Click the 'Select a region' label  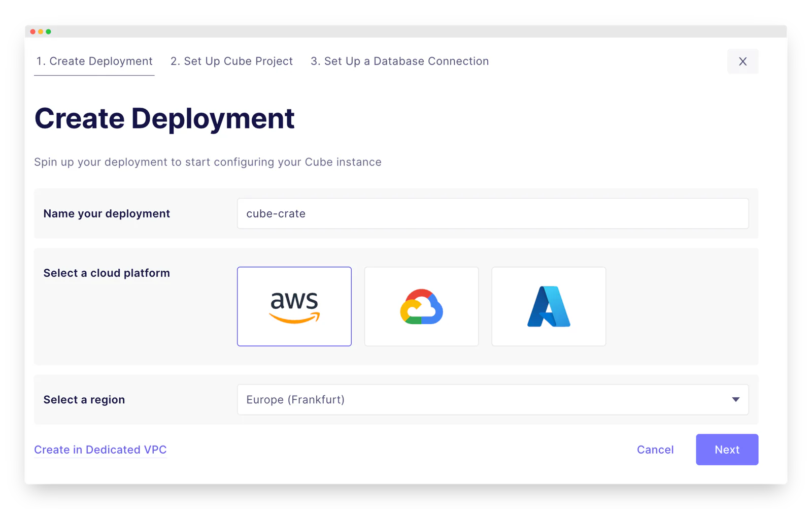pyautogui.click(x=84, y=400)
